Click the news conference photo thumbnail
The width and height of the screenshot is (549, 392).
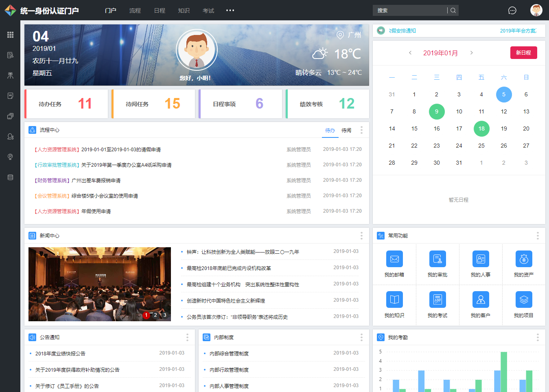(x=100, y=284)
